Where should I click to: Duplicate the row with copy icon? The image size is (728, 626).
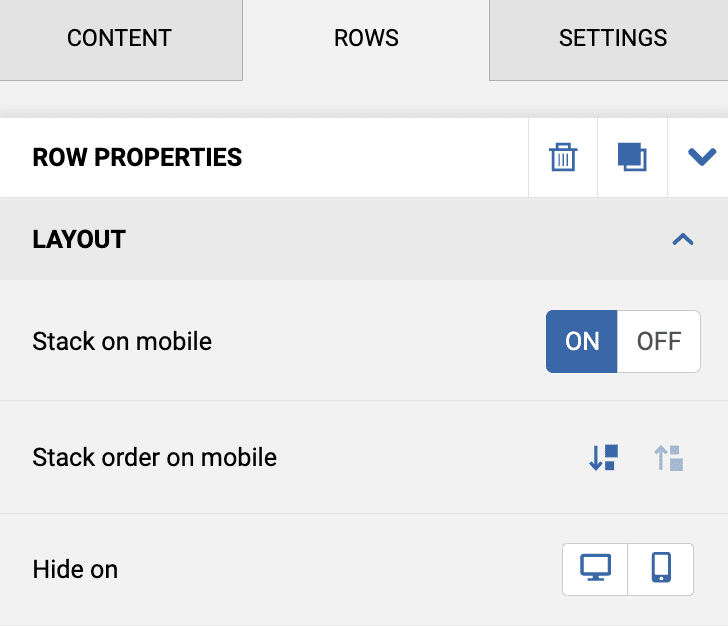(x=632, y=158)
